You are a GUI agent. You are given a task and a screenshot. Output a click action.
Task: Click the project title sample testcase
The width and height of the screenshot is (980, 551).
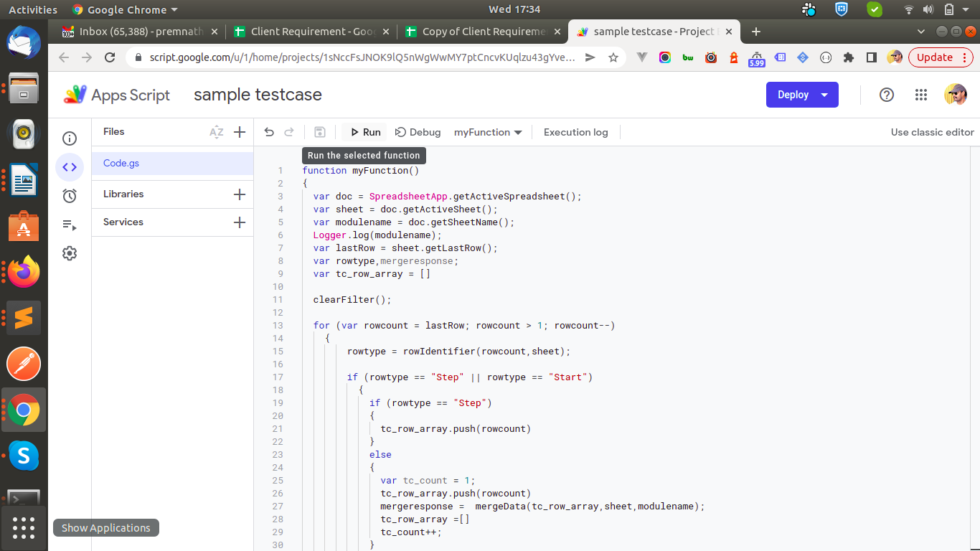258,95
